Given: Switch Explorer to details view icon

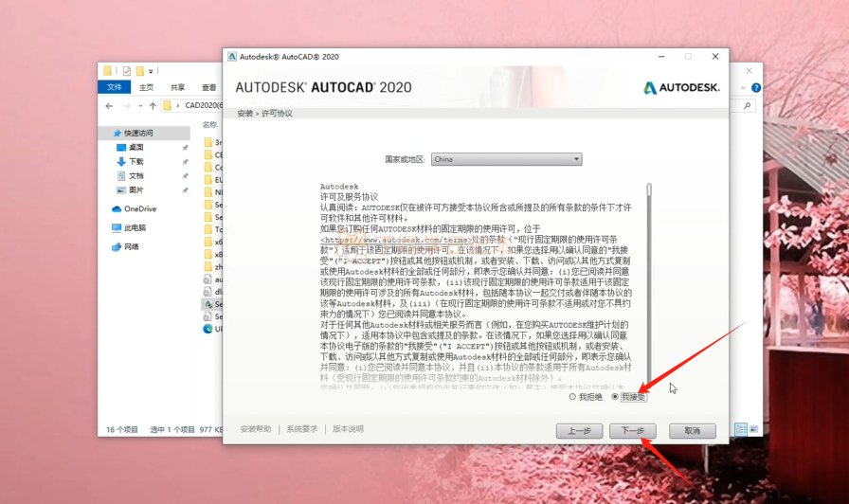Looking at the screenshot, I should [740, 429].
